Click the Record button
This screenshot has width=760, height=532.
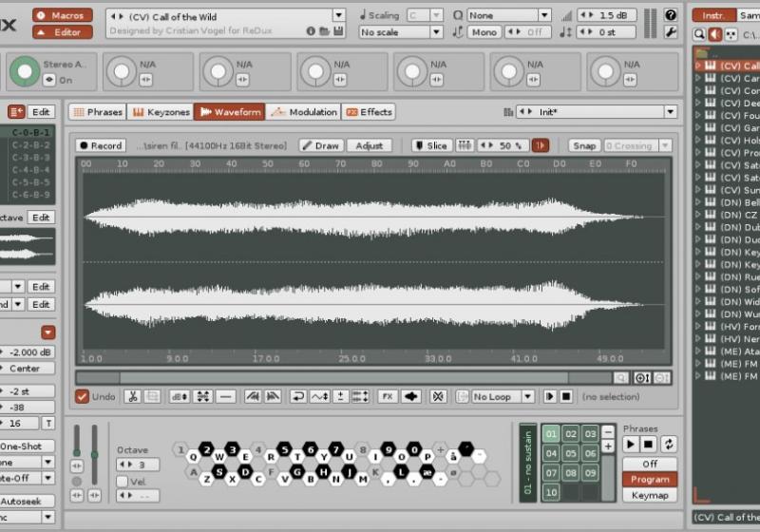tap(100, 145)
